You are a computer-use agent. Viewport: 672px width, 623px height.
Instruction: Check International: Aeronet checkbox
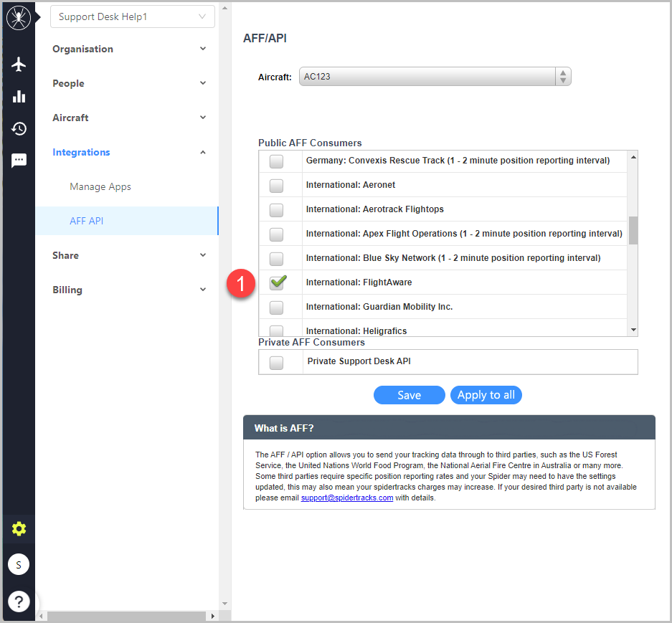276,186
